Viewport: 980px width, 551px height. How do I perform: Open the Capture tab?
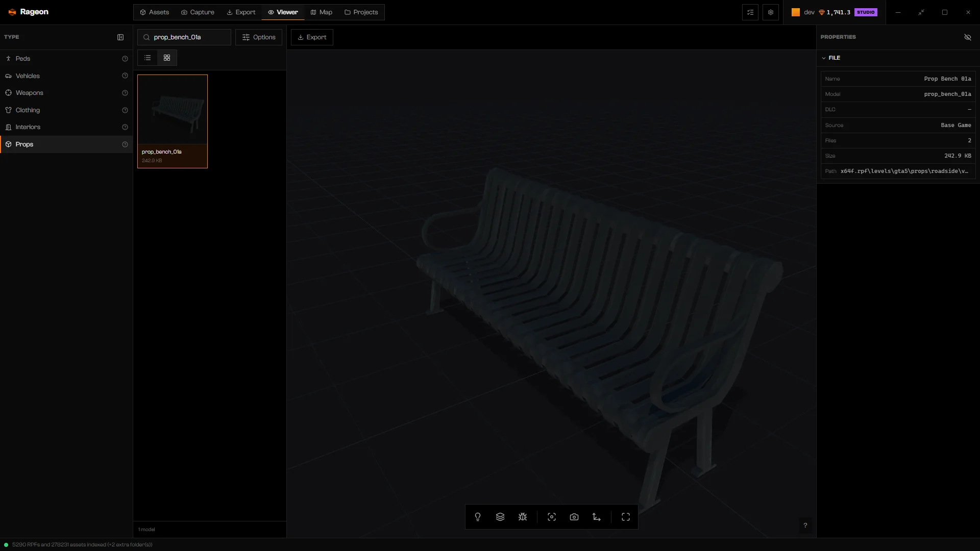tap(198, 12)
